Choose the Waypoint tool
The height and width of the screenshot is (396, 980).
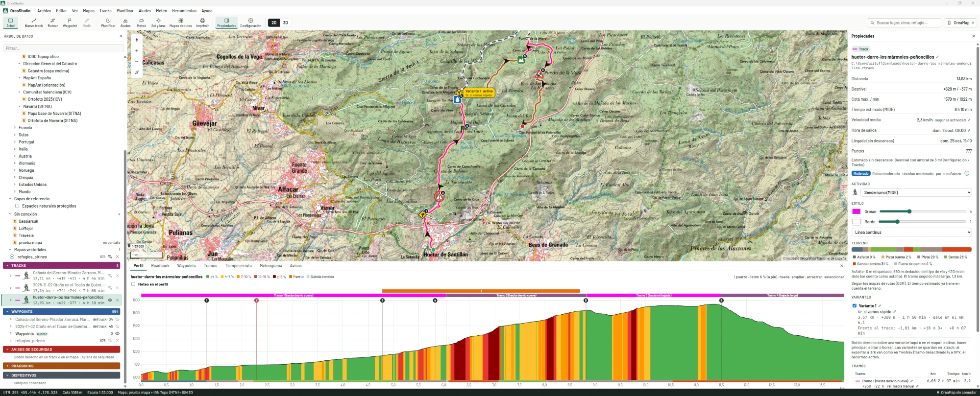[x=70, y=23]
